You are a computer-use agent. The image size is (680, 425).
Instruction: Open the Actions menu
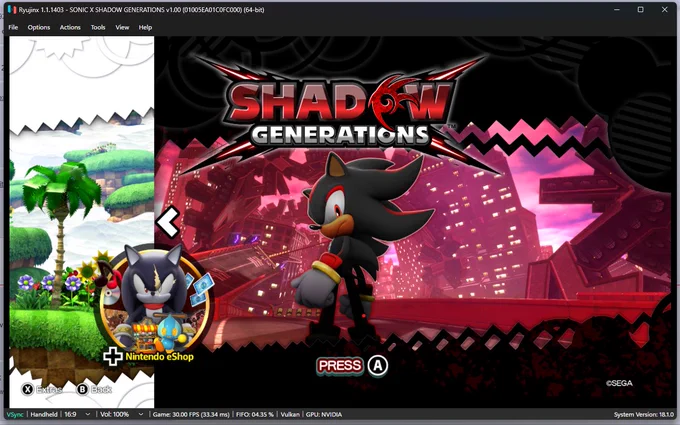tap(70, 27)
